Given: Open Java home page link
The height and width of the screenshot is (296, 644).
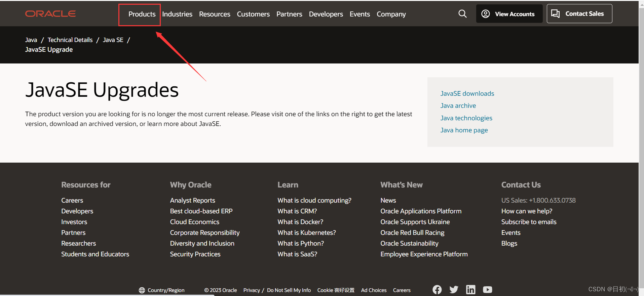Looking at the screenshot, I should [464, 130].
